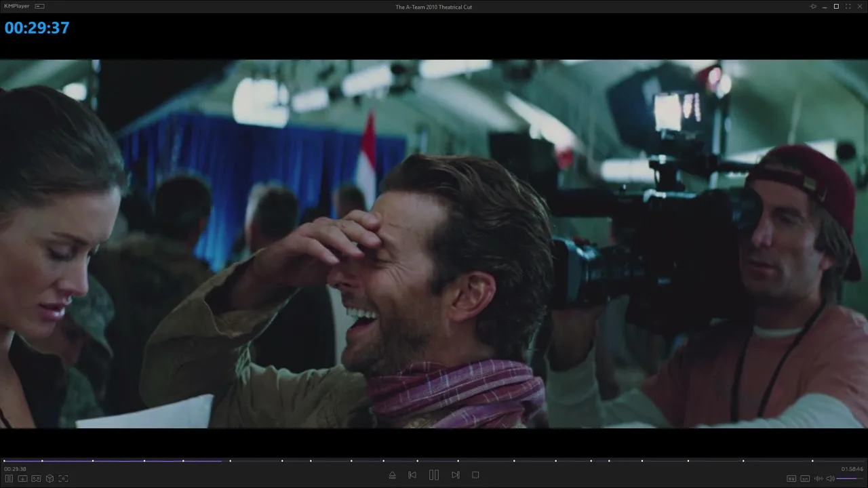The image size is (868, 488).
Task: Pin the player window on top
Action: (813, 6)
